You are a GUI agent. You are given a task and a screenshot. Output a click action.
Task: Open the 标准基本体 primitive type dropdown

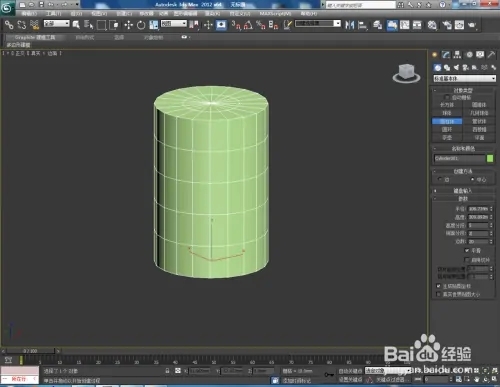tap(464, 79)
